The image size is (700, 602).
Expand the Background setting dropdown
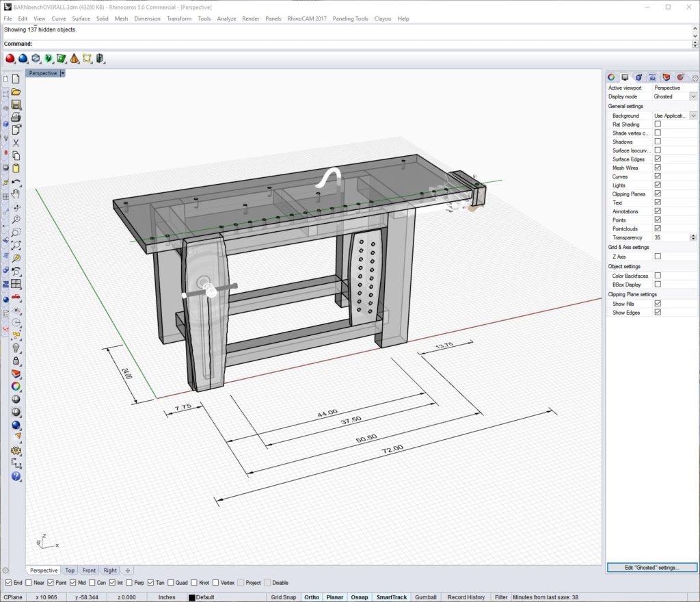click(693, 116)
